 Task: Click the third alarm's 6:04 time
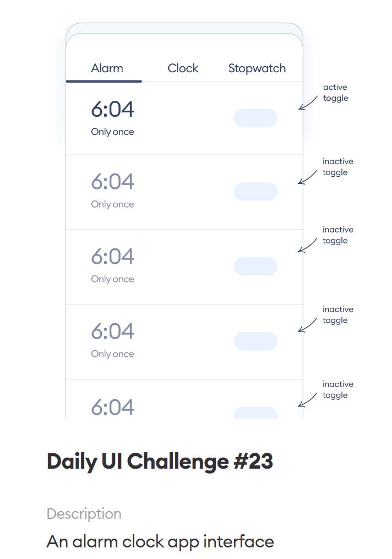[x=113, y=257]
